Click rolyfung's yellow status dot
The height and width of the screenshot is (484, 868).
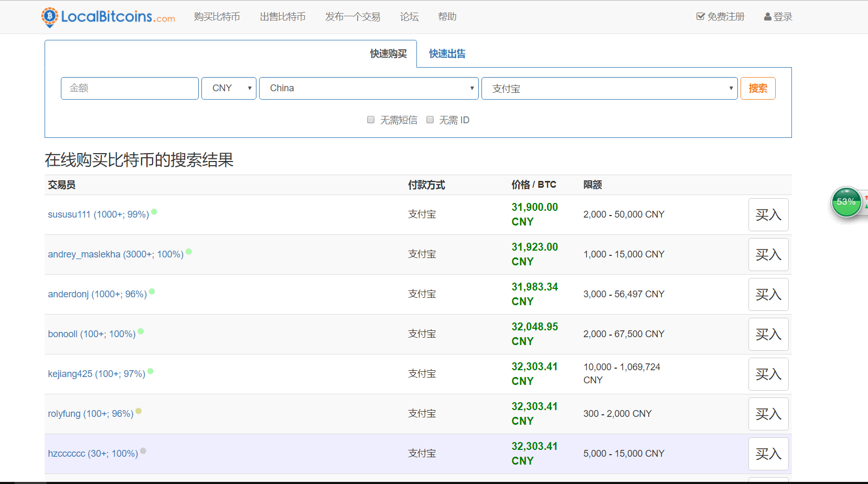coord(138,411)
